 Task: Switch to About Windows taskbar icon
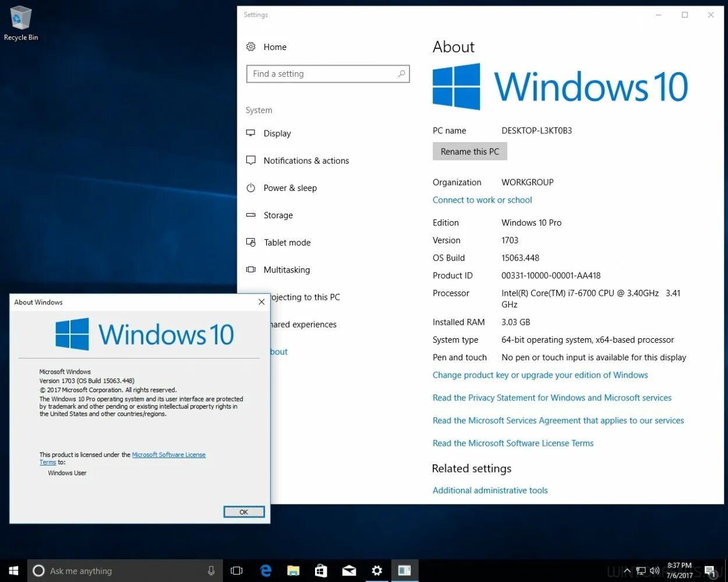point(405,571)
